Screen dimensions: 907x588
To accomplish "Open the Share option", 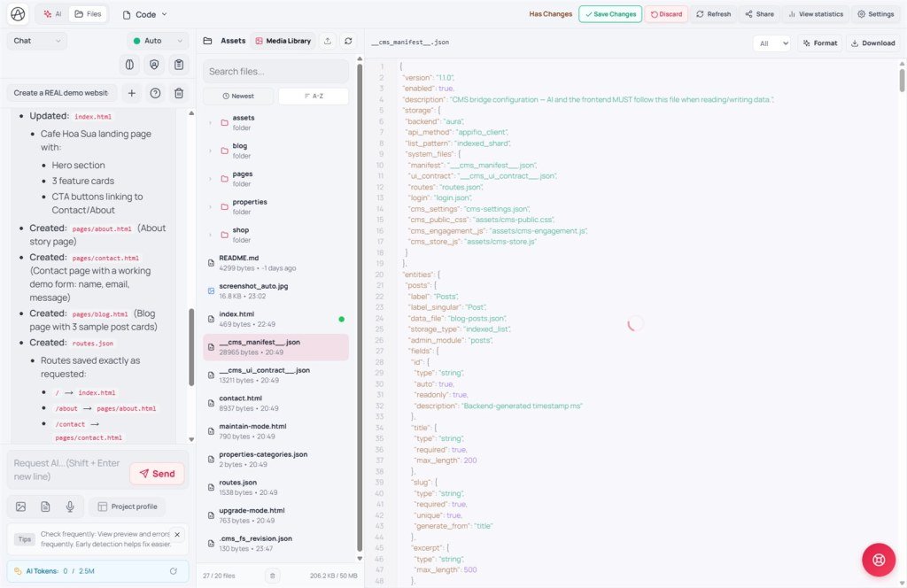I will [759, 14].
